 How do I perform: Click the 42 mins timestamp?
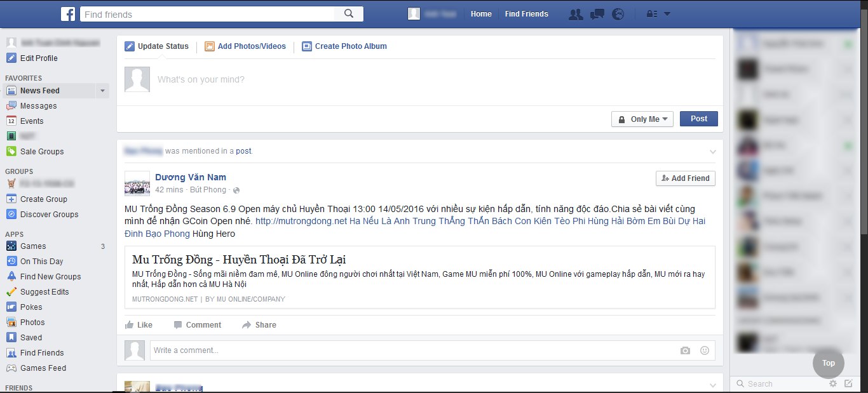[x=169, y=190]
